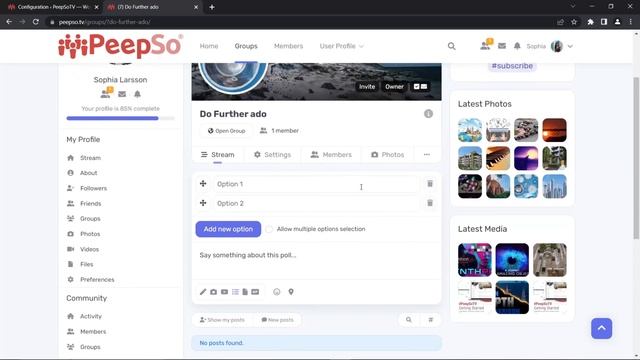Open the more options ellipsis tab
This screenshot has width=640, height=360.
pos(427,155)
